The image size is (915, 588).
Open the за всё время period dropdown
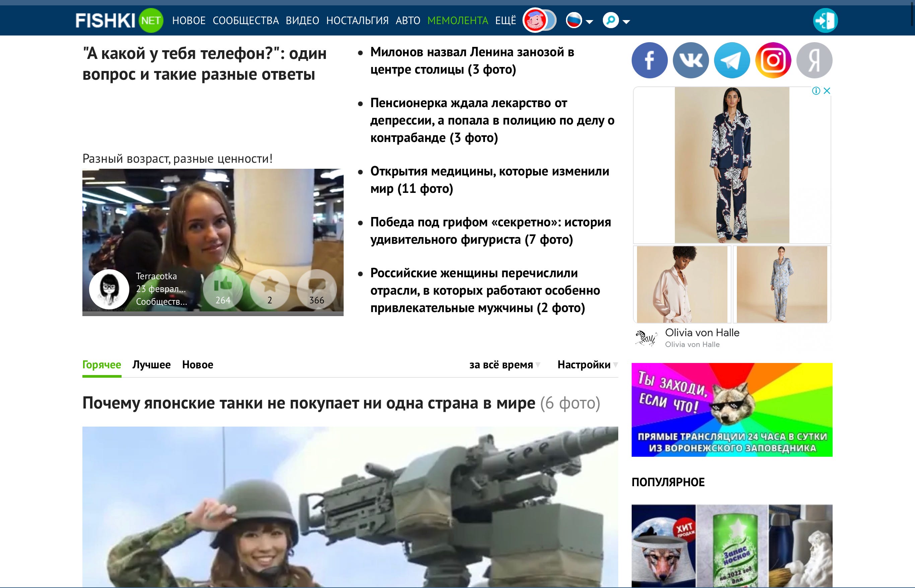pyautogui.click(x=504, y=365)
